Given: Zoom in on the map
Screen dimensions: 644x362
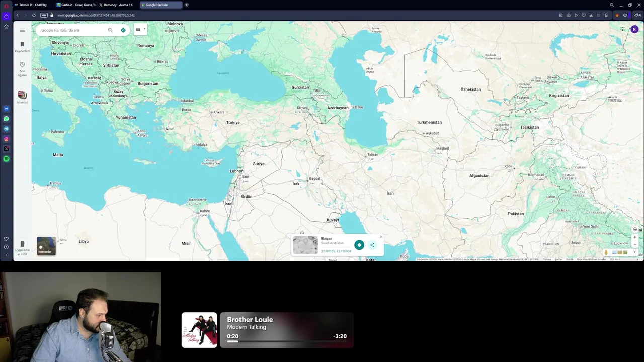Looking at the screenshot, I should point(635,237).
